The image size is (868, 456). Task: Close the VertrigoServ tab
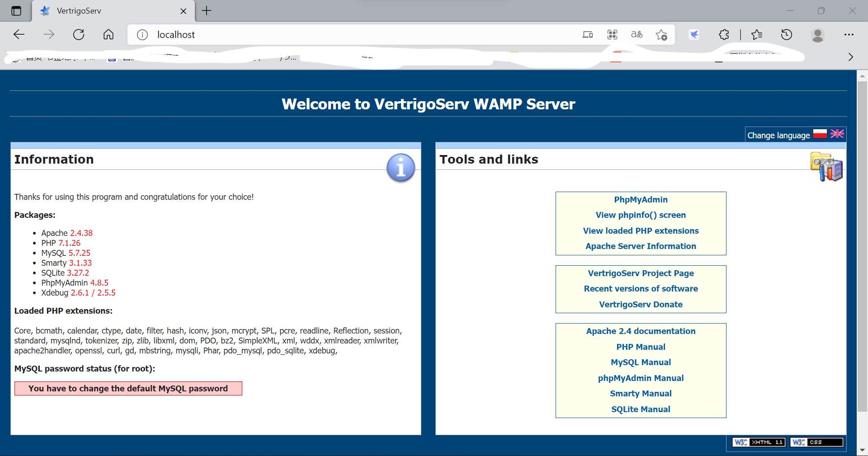(x=184, y=11)
